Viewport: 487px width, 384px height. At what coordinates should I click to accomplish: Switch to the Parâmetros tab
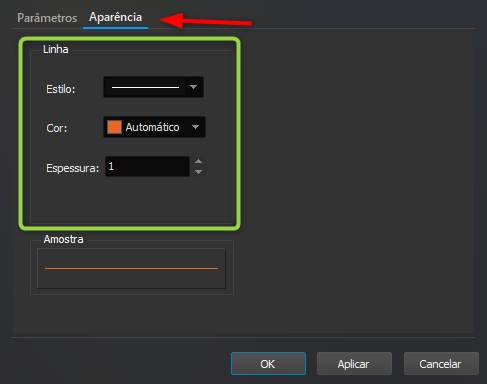[47, 18]
